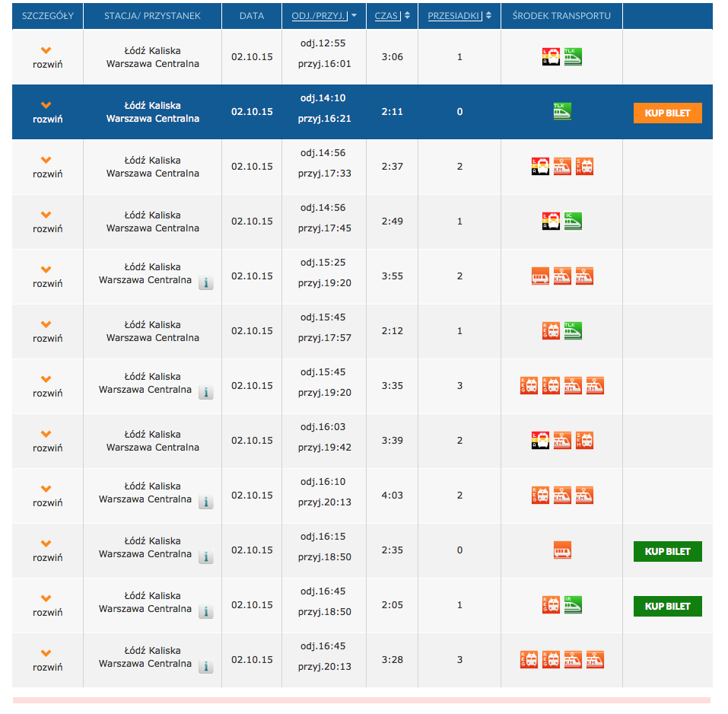728x714 pixels.
Task: Click the SKM train icon in the 16:03 row
Action: pyautogui.click(x=584, y=441)
